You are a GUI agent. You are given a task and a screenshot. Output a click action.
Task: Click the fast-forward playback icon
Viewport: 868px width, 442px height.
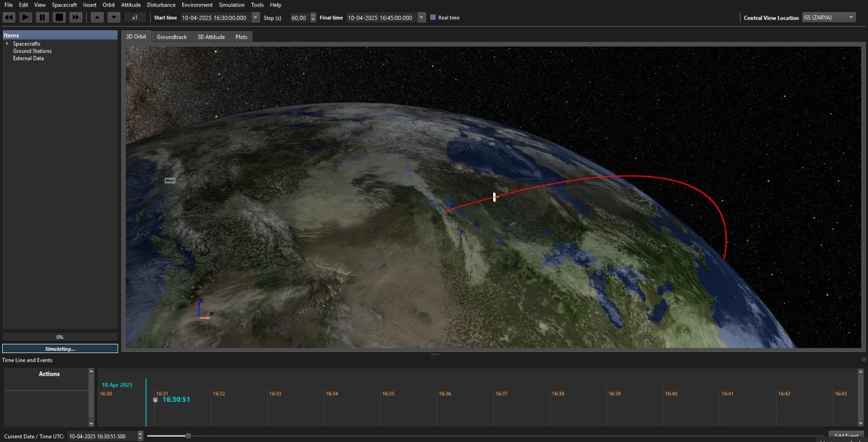pyautogui.click(x=76, y=17)
